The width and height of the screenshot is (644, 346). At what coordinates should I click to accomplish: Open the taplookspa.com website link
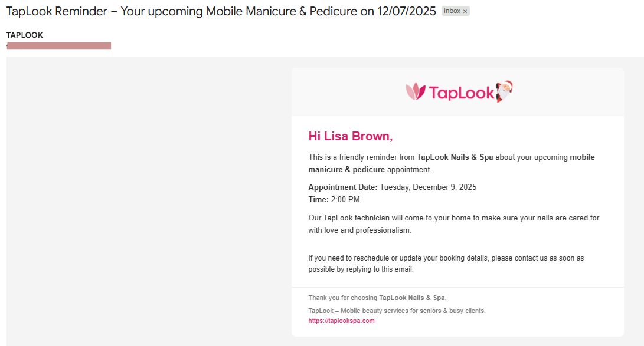[x=341, y=321]
